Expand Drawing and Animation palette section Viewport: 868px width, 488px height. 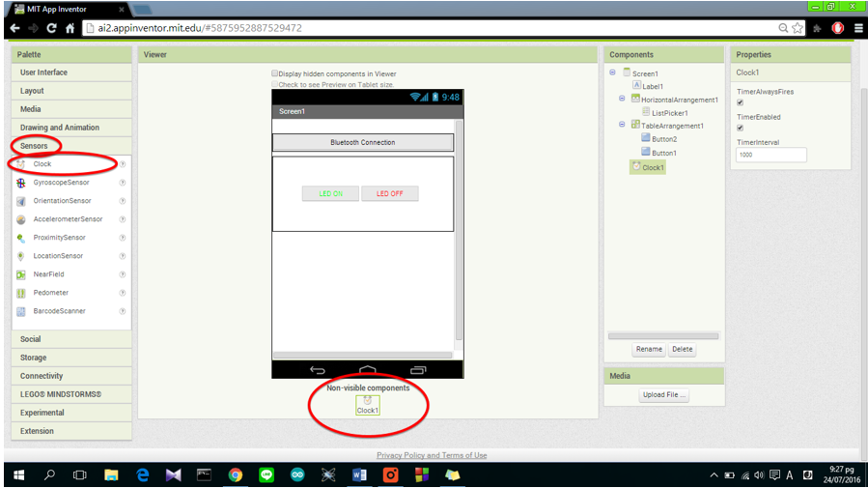coord(71,128)
